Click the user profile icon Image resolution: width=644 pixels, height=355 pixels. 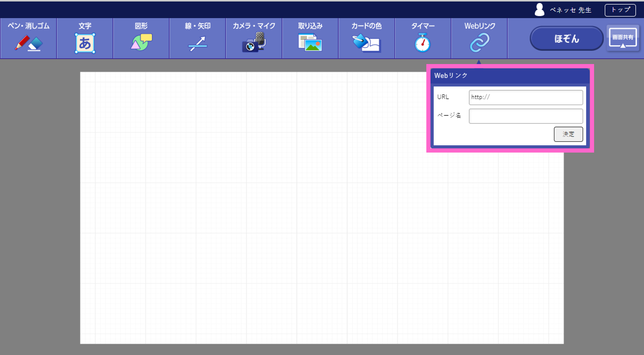539,10
